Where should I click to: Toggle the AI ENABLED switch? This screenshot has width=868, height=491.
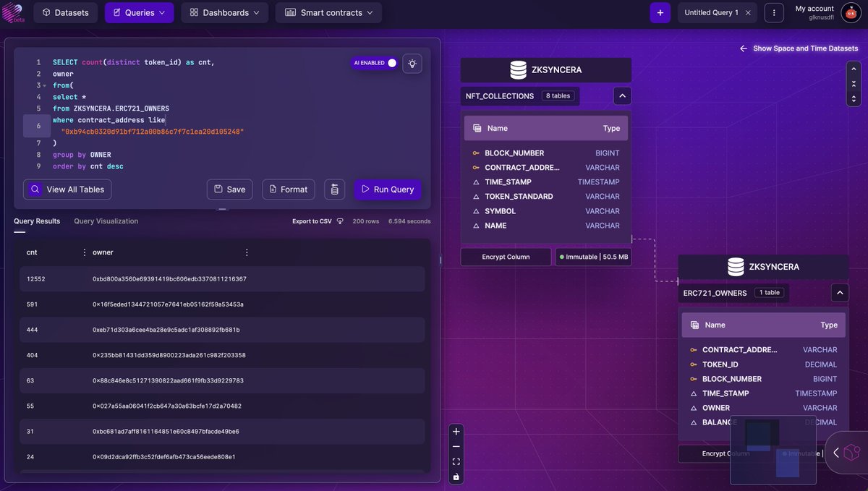click(x=391, y=63)
